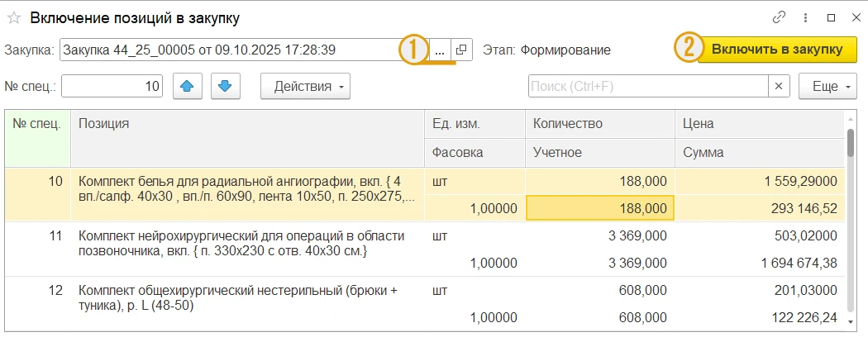Click the highlighted Учетное cell 188,000
This screenshot has width=868, height=342.
600,209
